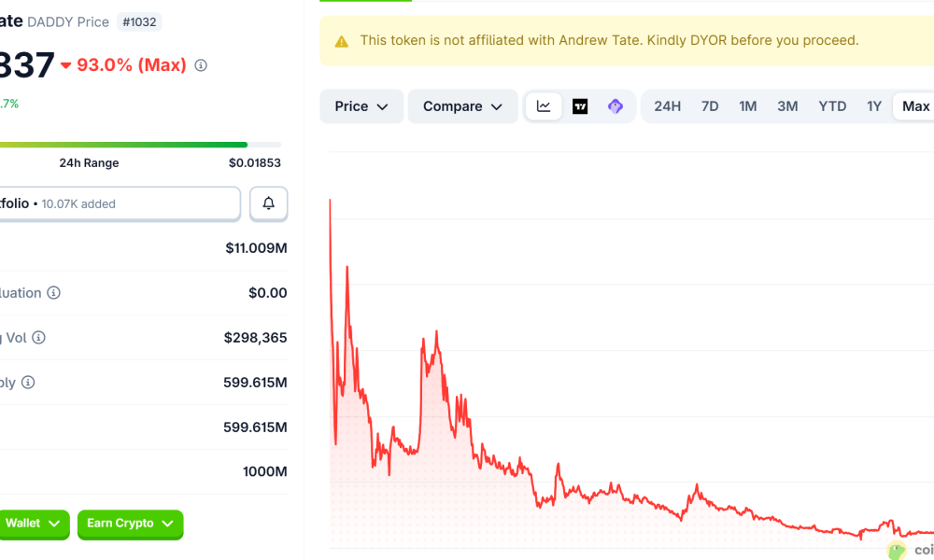Viewport: 934px width, 560px height.
Task: Select the 1M time range
Action: click(747, 106)
